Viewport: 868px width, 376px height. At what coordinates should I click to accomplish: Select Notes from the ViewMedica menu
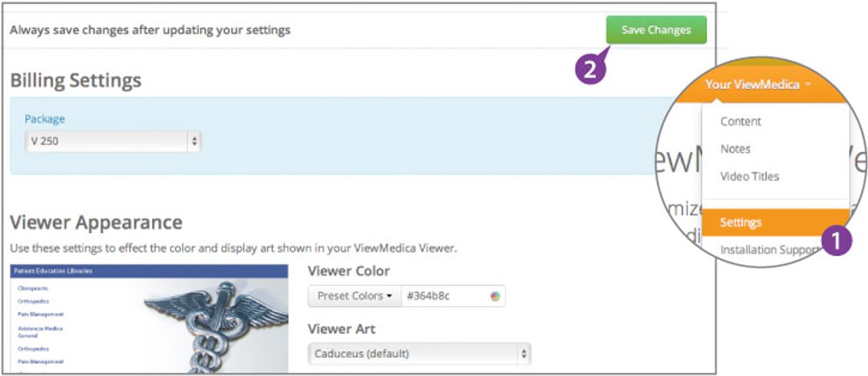click(x=735, y=149)
